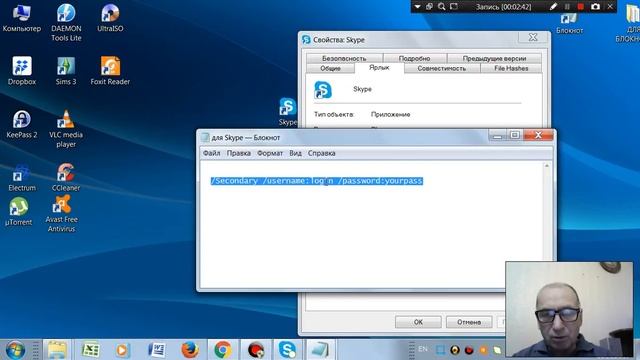Open the media player taskbar icon
640x360 pixels.
(123, 350)
